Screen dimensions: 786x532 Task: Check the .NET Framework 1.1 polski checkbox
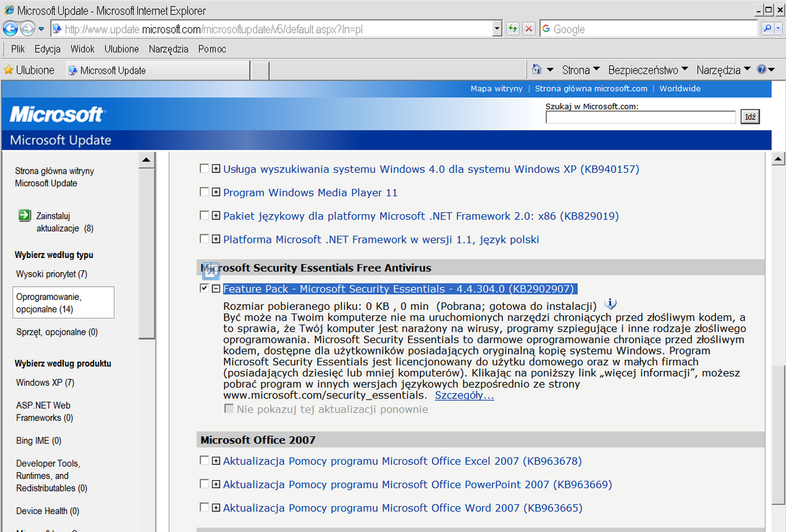tap(204, 239)
